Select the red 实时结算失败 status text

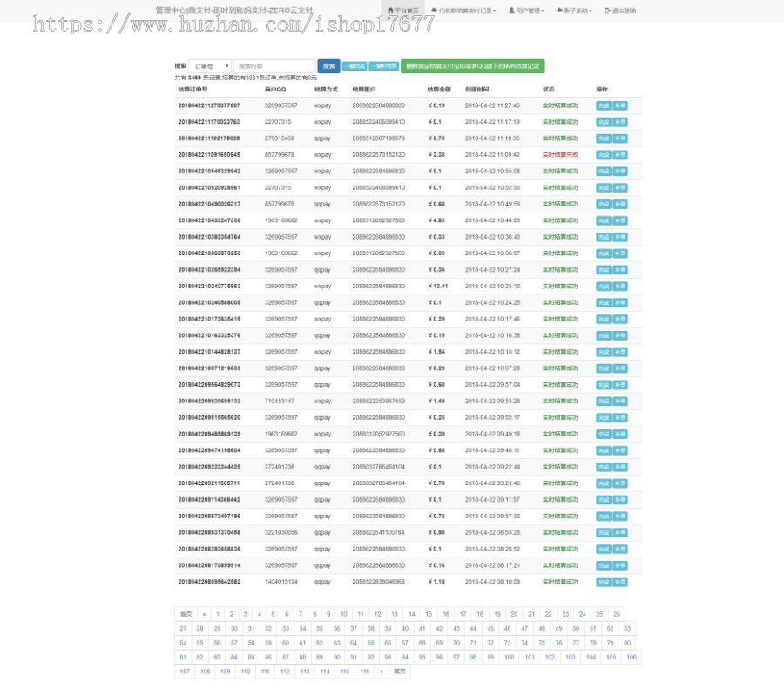click(560, 155)
